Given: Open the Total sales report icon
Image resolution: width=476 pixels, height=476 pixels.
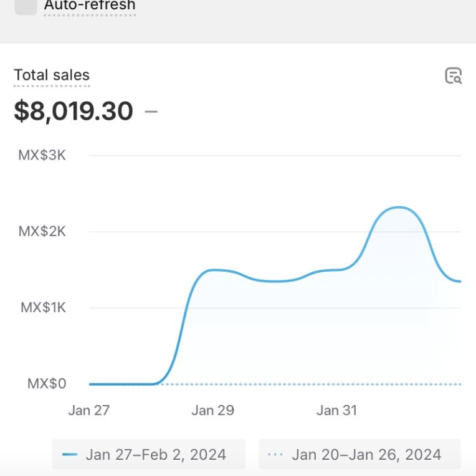Looking at the screenshot, I should [453, 75].
